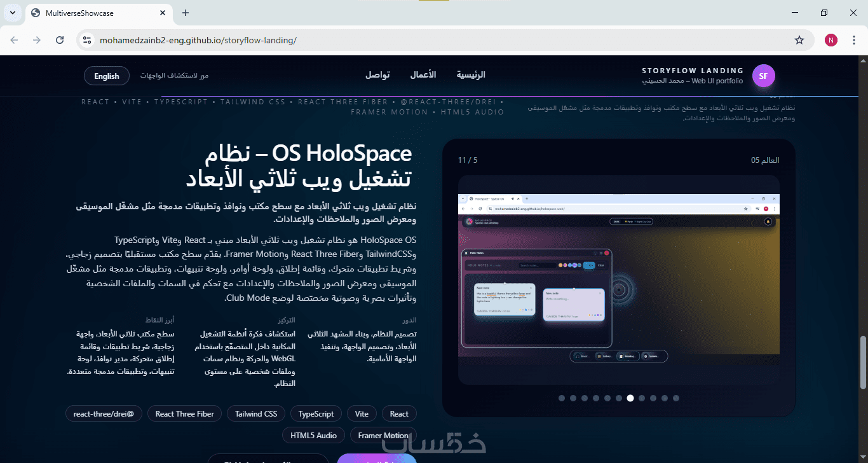
Task: Click the مرر لاستكشاف الواجهات hint text
Action: point(175,76)
